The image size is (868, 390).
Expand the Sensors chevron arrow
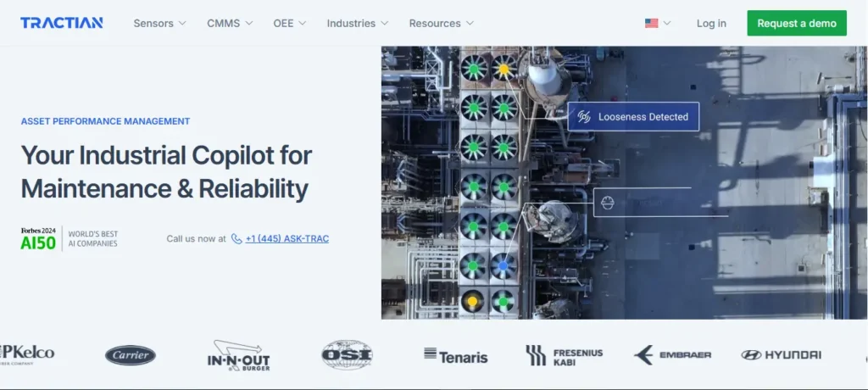tap(182, 23)
